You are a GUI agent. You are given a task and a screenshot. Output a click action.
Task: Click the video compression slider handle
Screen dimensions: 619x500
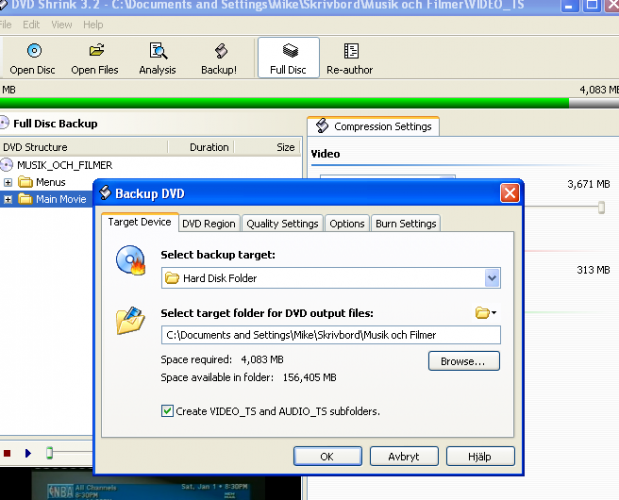click(601, 207)
